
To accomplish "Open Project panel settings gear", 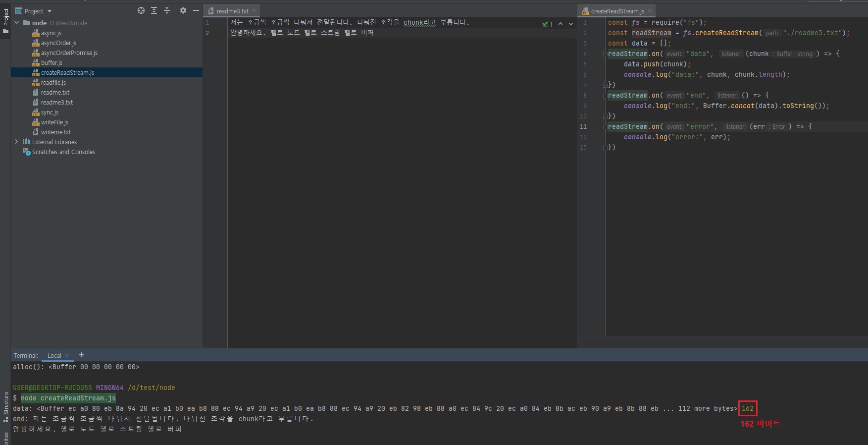I will point(183,10).
